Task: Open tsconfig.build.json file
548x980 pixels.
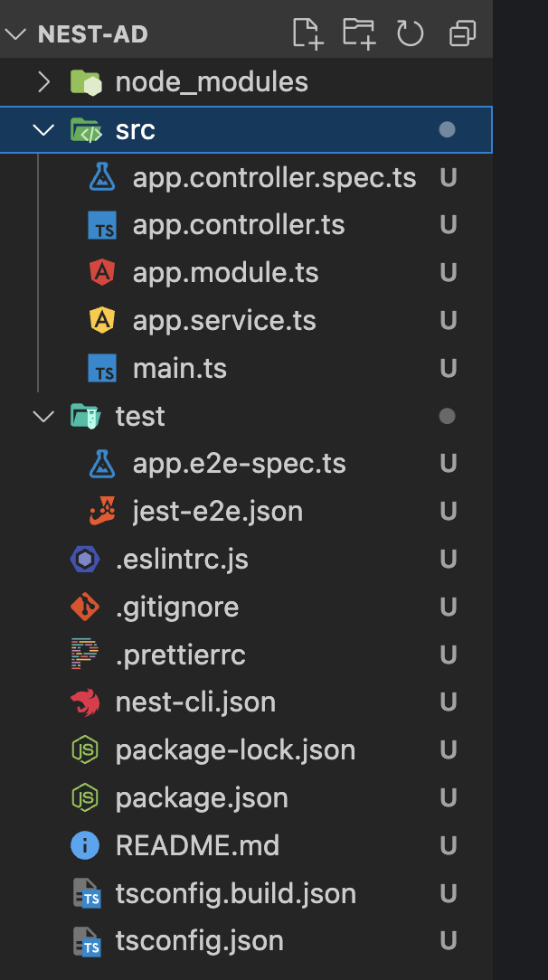Action: pos(246,893)
